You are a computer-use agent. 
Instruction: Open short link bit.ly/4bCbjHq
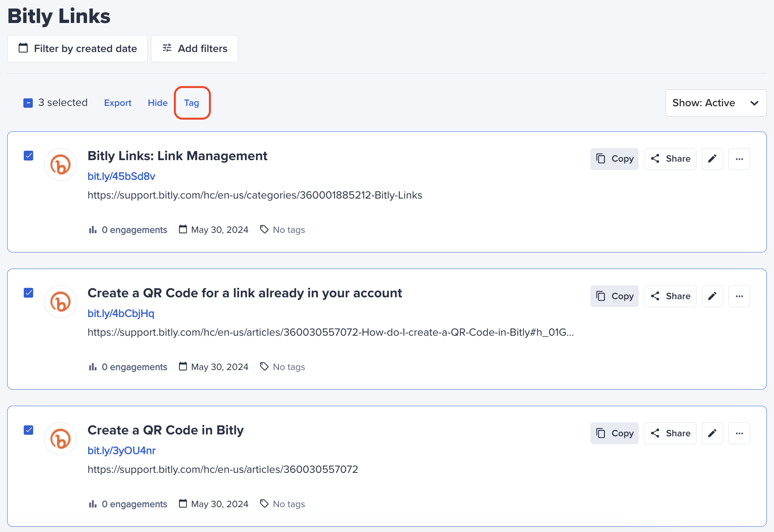121,313
